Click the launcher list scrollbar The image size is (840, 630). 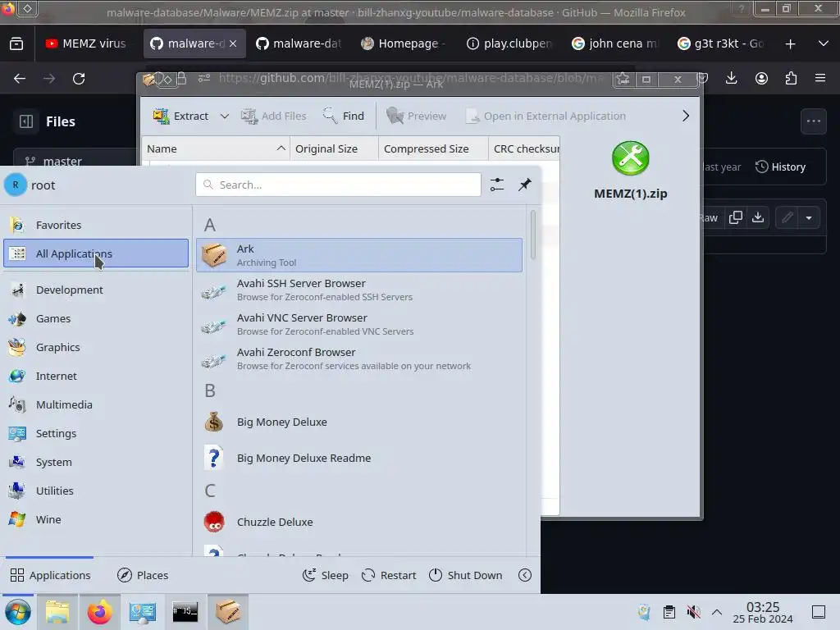pyautogui.click(x=532, y=235)
